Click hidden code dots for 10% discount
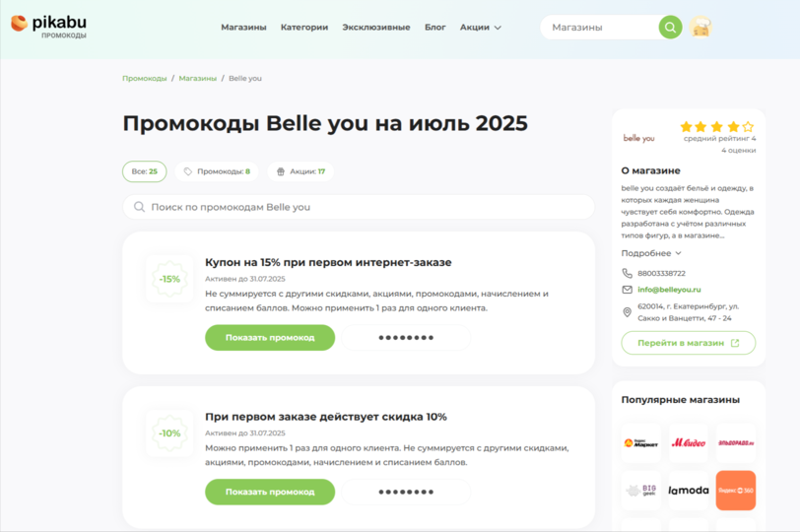 406,492
